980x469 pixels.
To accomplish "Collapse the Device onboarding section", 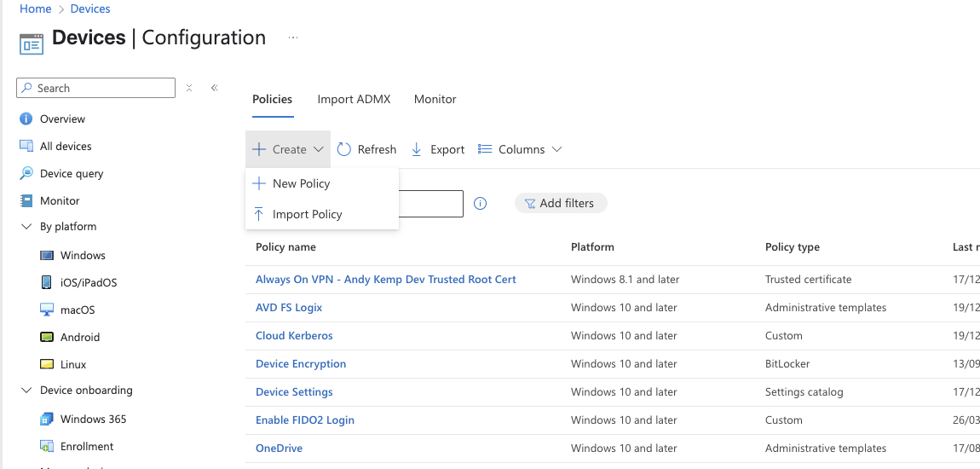I will pos(26,391).
